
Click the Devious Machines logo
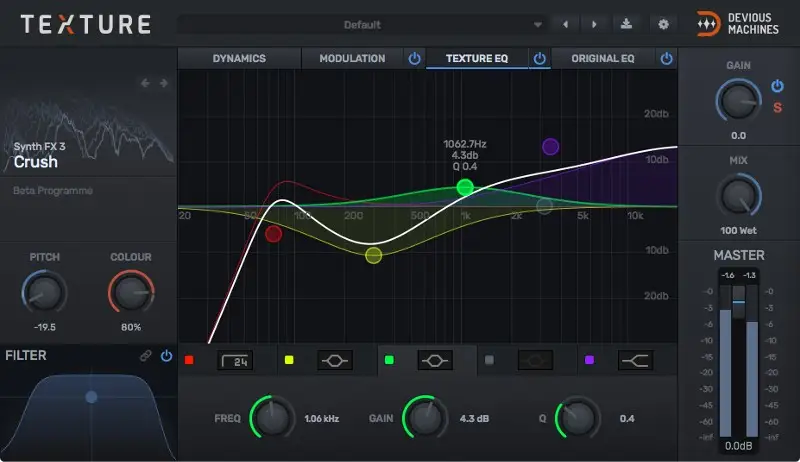click(740, 24)
